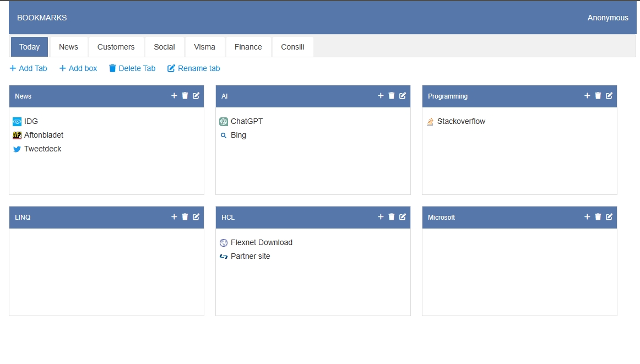Click Add box
640x364 pixels.
78,68
